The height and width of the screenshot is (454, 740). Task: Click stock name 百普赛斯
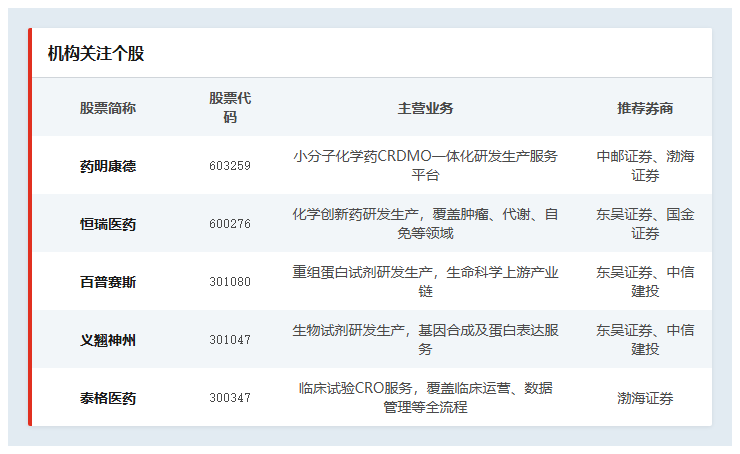[x=108, y=282]
